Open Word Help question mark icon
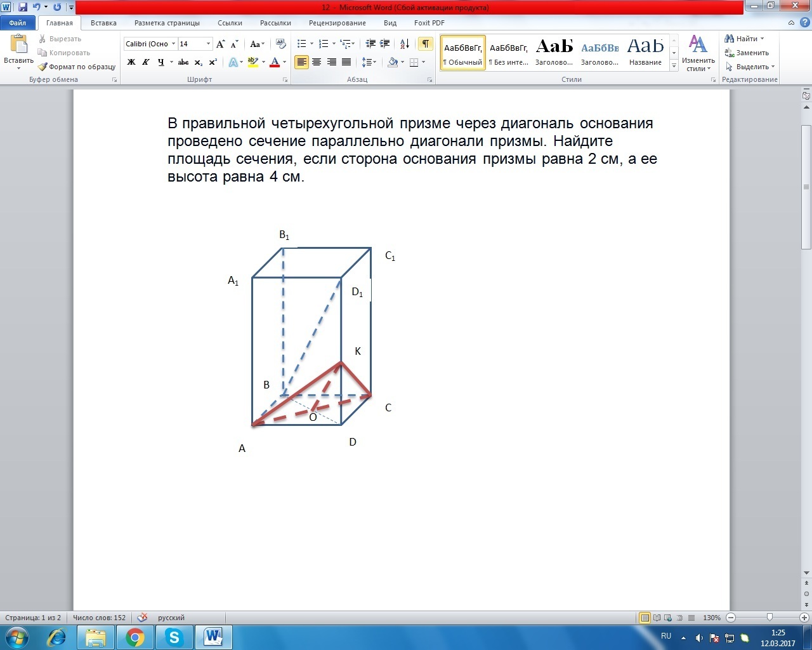Image resolution: width=812 pixels, height=650 pixels. click(x=805, y=23)
